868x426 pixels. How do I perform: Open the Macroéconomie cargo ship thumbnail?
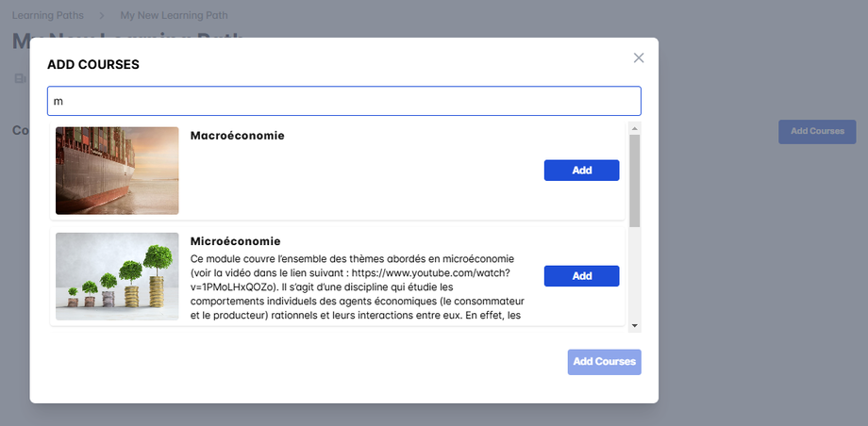point(117,171)
